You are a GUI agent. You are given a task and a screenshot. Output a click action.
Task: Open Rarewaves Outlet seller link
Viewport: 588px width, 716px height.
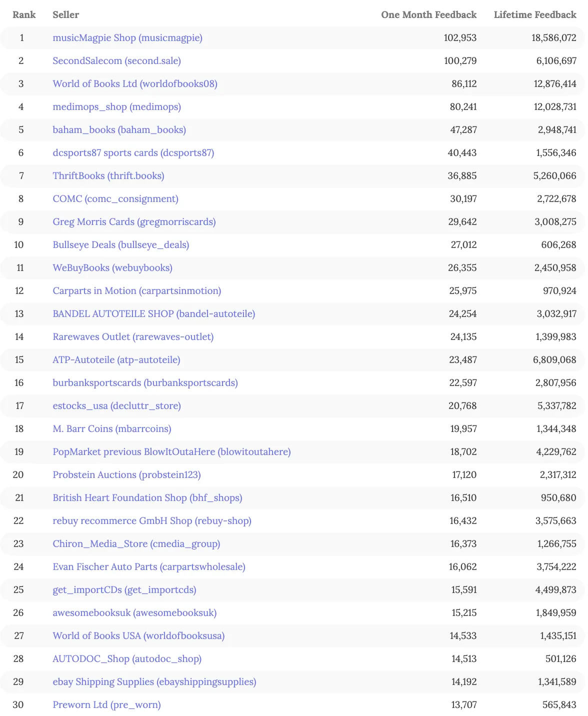[133, 337]
